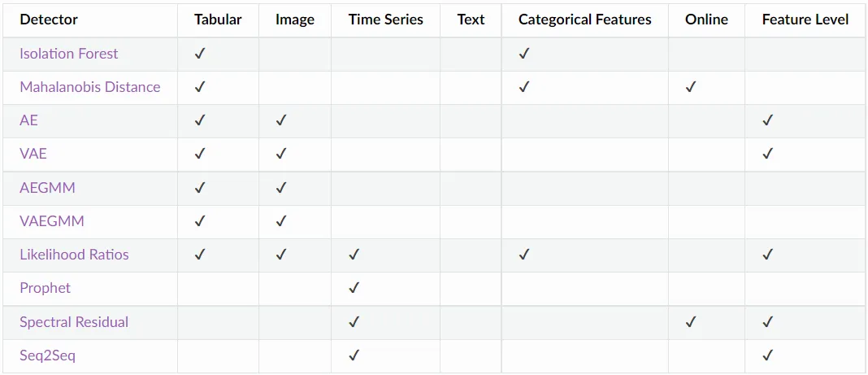This screenshot has height=375, width=868.
Task: Click the VAE Image checkmark
Action: click(x=281, y=154)
